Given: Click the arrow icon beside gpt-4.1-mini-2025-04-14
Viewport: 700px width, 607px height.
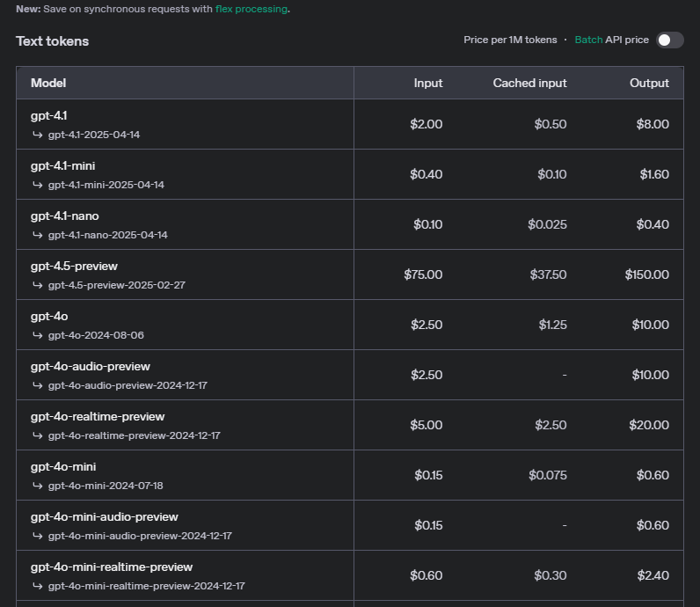Looking at the screenshot, I should (x=38, y=185).
